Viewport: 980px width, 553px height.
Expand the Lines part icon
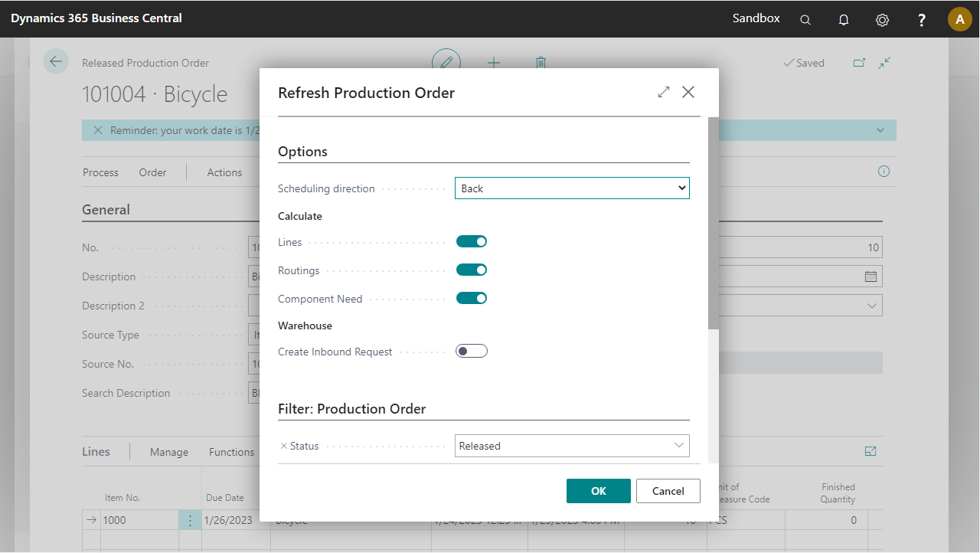pos(871,452)
